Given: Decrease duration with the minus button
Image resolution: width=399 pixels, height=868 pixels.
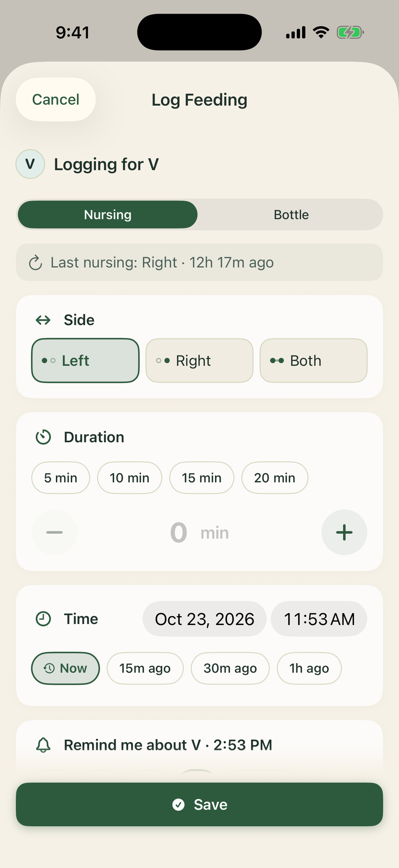Looking at the screenshot, I should (x=54, y=532).
